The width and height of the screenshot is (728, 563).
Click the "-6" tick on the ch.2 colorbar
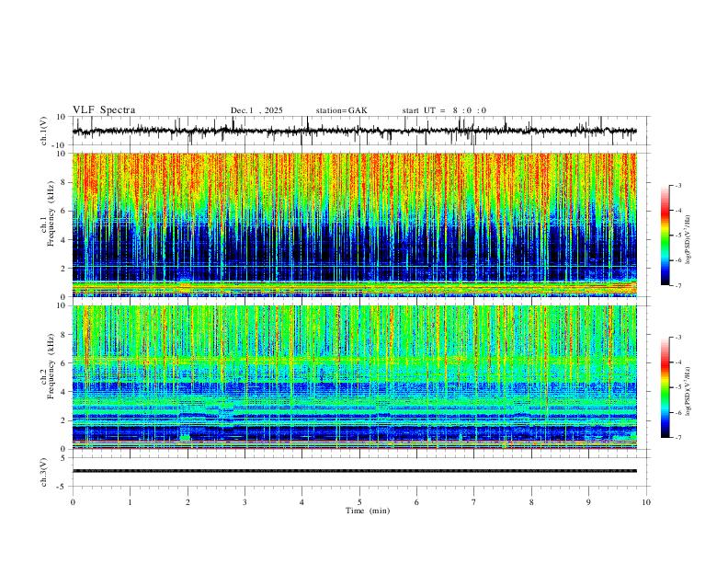click(x=677, y=412)
